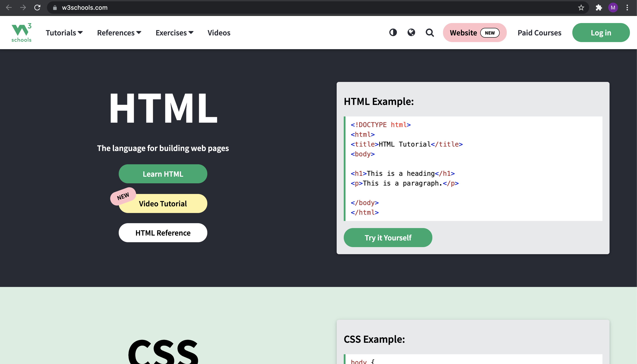Viewport: 637px width, 364px height.
Task: Click the Try it Yourself button
Action: [x=388, y=238]
